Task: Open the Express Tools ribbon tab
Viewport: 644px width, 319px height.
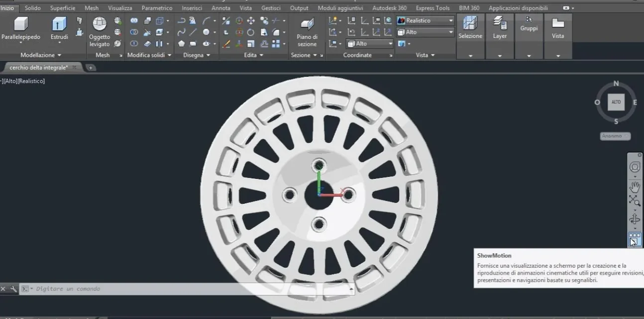Action: pyautogui.click(x=432, y=8)
